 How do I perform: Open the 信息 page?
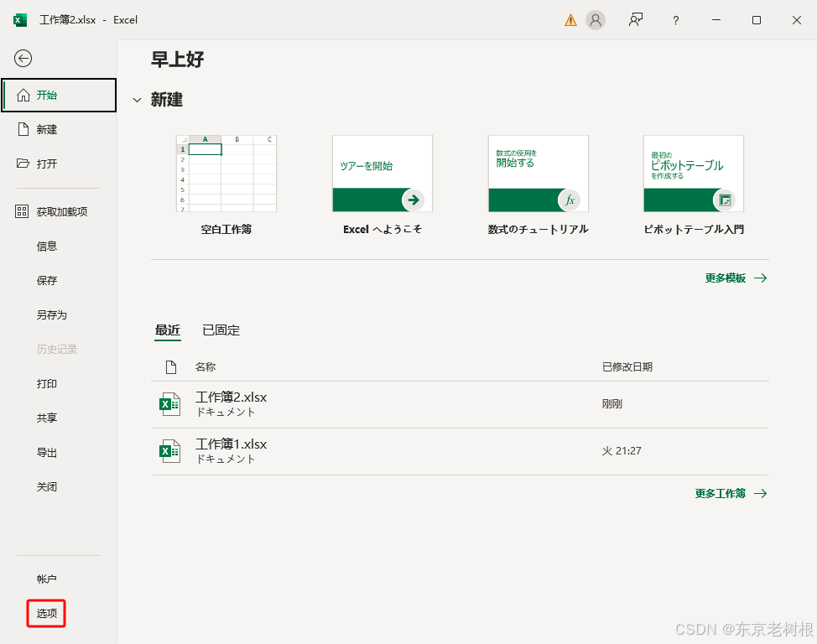click(59, 246)
